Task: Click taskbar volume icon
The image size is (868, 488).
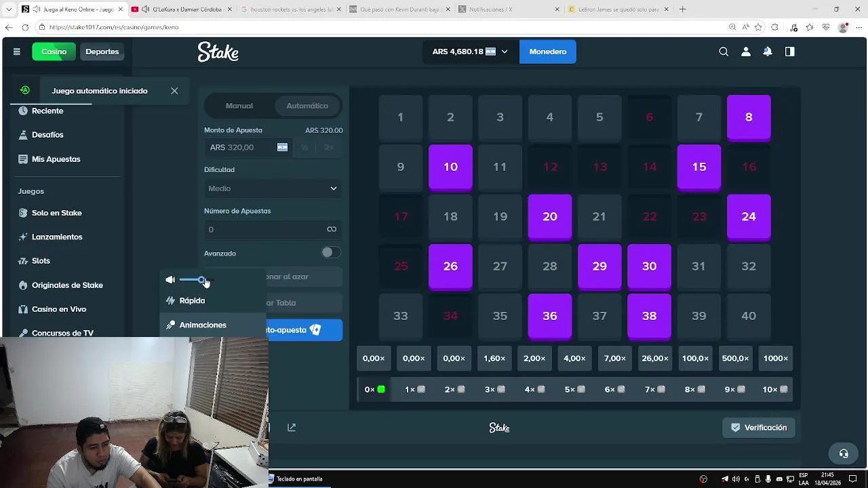Action: (735, 479)
